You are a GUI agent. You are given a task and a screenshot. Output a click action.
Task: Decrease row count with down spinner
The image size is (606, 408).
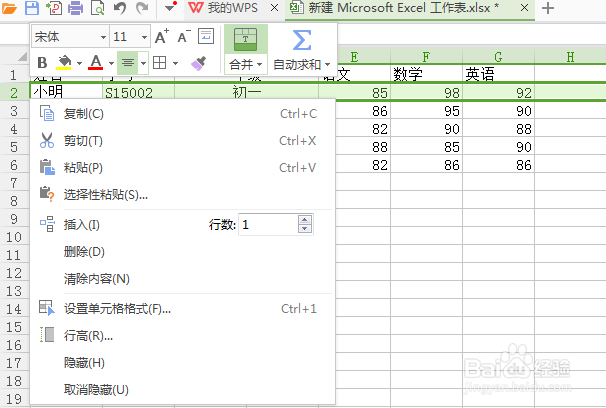305,229
